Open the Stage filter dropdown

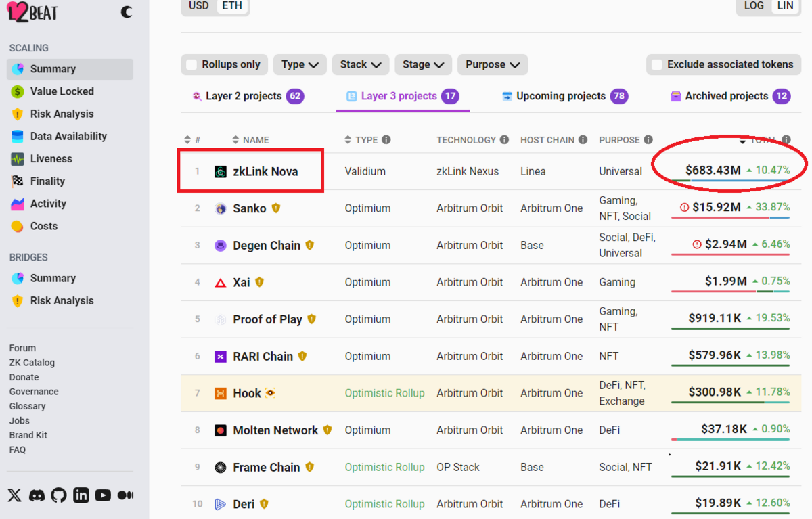click(x=424, y=64)
